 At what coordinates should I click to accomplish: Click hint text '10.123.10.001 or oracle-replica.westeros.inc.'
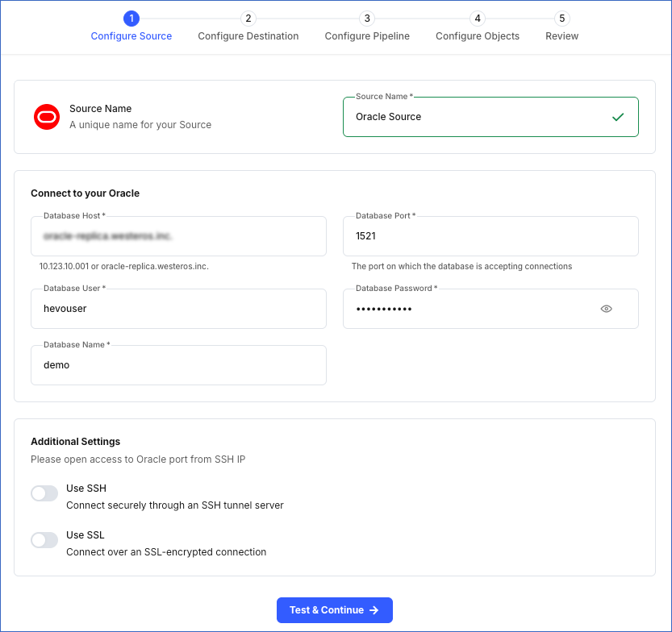coord(124,266)
